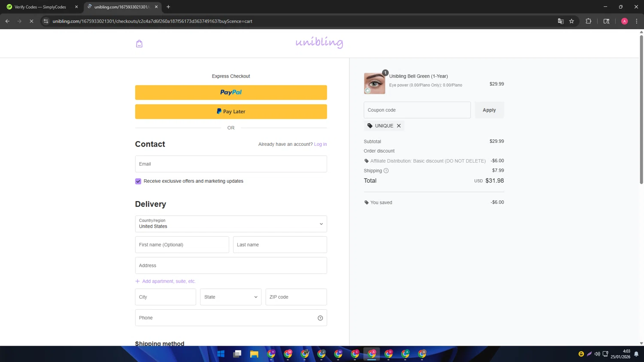
Task: Open Task View on the taskbar
Action: click(237, 354)
